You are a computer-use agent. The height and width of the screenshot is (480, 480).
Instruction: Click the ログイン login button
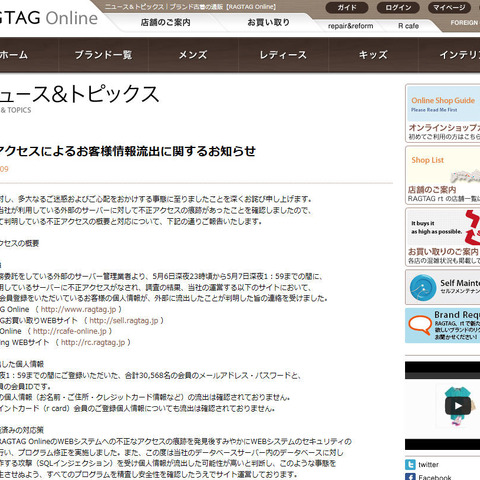pos(398,7)
